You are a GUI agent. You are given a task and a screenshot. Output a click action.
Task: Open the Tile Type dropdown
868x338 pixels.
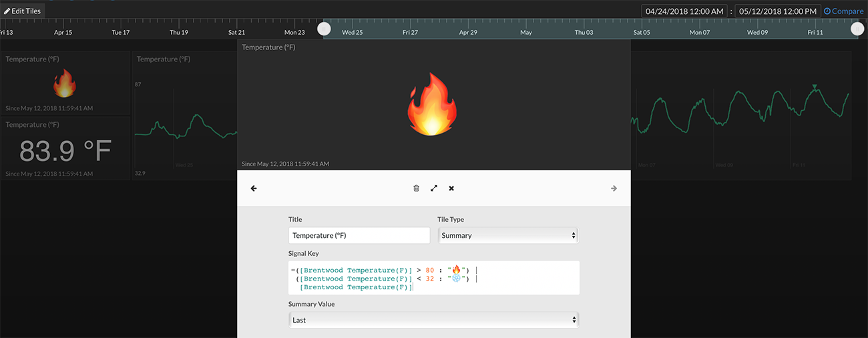tap(507, 235)
